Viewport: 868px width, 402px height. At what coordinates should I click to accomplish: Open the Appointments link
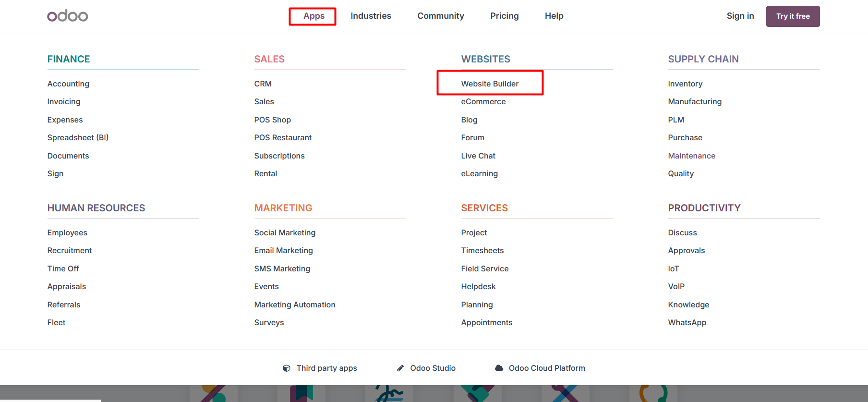coord(487,323)
